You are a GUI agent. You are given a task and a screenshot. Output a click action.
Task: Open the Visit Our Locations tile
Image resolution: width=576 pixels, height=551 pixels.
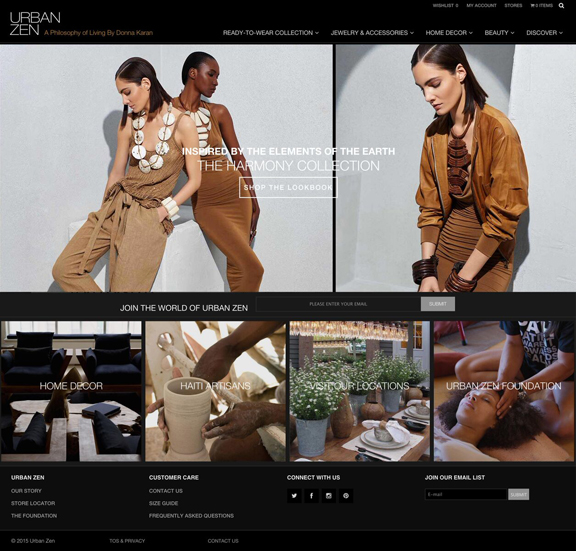click(x=360, y=391)
